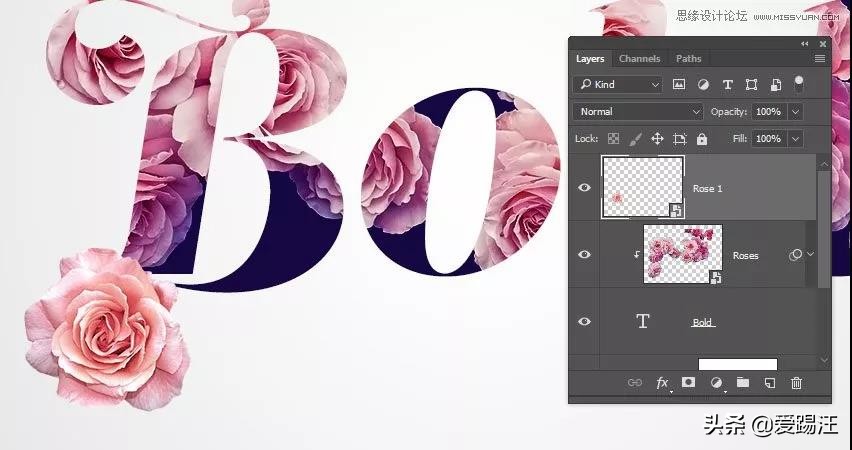
Task: Click the clipping mask arrow on Roses layer
Action: [x=636, y=254]
